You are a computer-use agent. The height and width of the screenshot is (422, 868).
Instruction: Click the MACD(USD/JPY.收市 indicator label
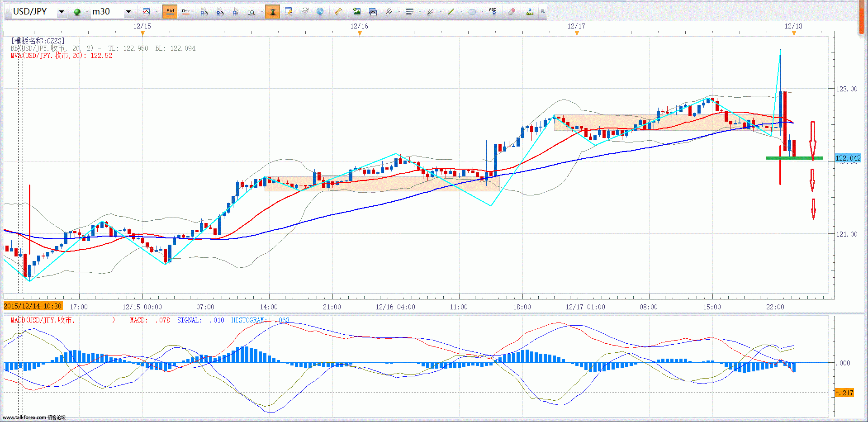43,320
